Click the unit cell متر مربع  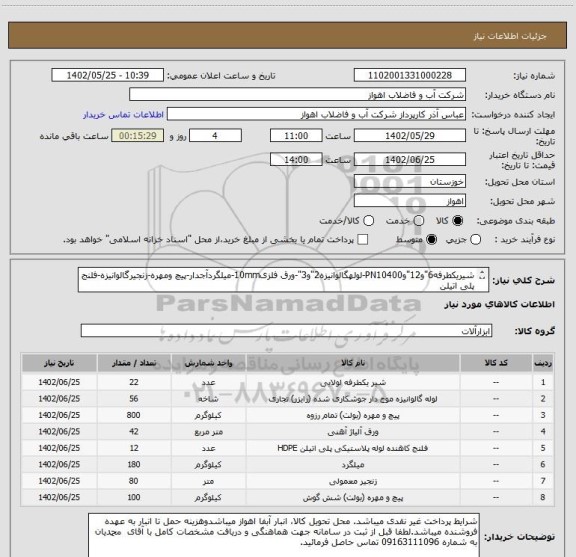pos(208,432)
